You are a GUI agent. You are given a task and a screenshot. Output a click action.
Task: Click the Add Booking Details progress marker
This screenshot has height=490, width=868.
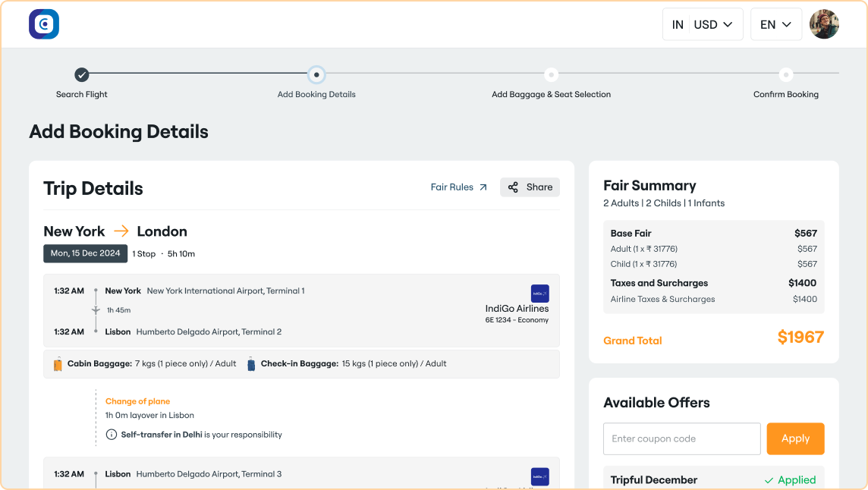316,76
